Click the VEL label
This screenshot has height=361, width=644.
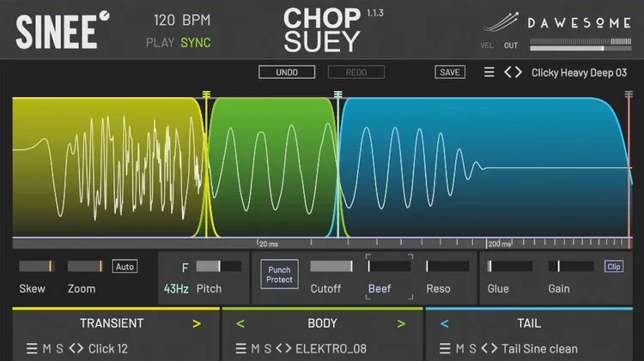click(487, 45)
